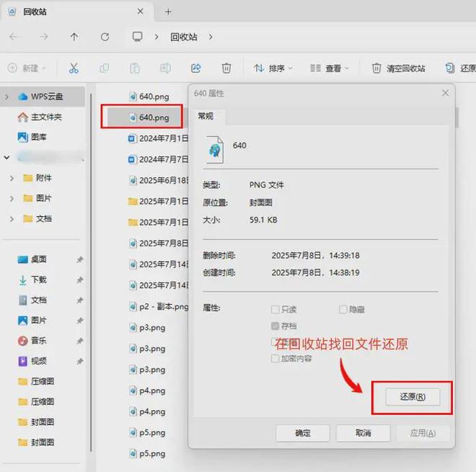Open pinned 图片 quick access item
Screen dimensions: 476x472
(x=32, y=321)
